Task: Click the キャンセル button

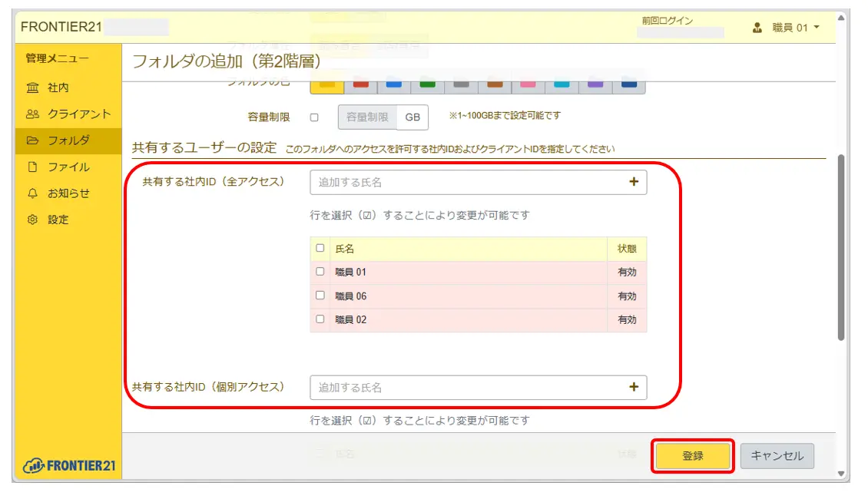Action: click(x=777, y=455)
